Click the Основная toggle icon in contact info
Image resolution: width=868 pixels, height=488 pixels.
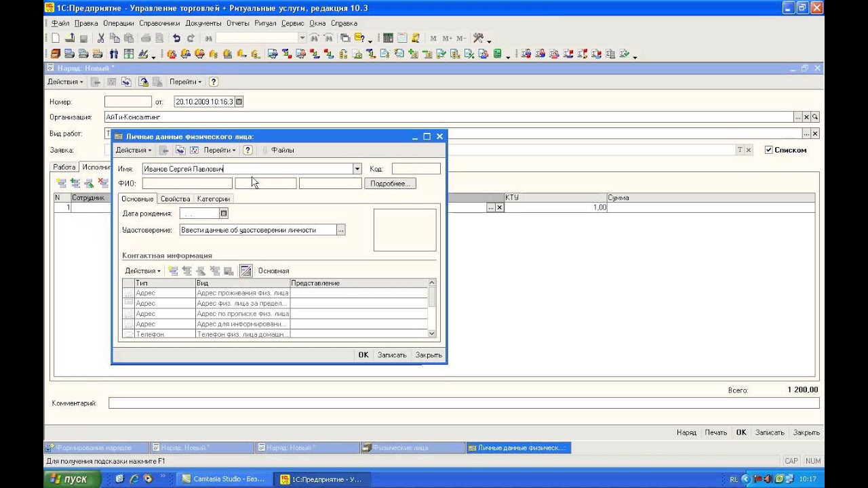coord(246,271)
